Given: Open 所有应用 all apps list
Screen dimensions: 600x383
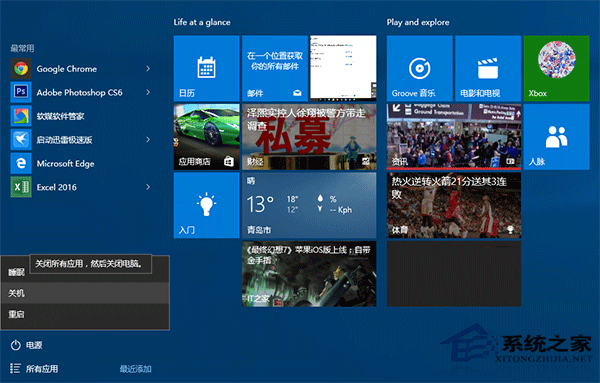Looking at the screenshot, I should click(34, 369).
